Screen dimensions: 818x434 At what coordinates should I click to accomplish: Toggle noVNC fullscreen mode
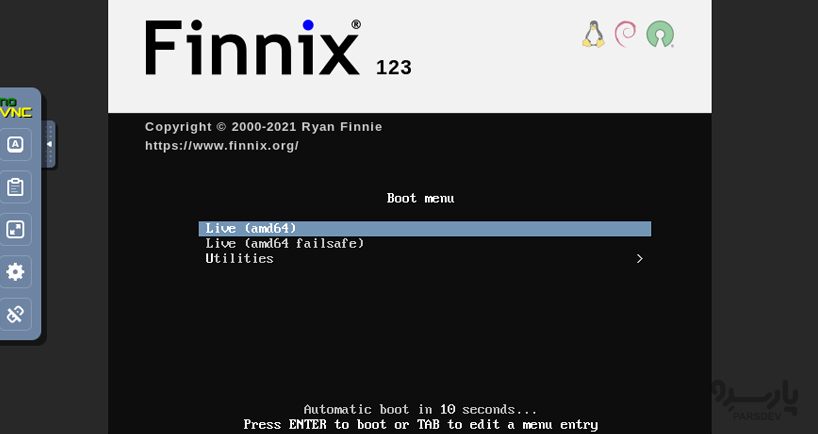pos(15,229)
